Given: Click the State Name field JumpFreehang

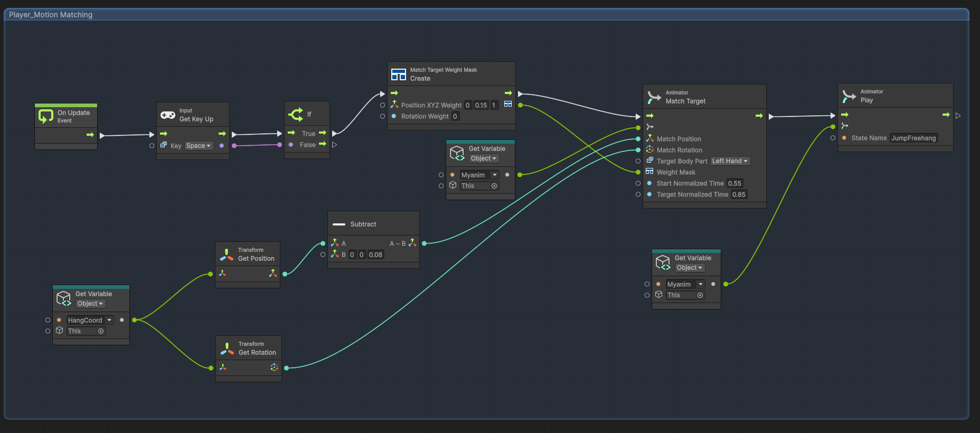Looking at the screenshot, I should tap(914, 138).
